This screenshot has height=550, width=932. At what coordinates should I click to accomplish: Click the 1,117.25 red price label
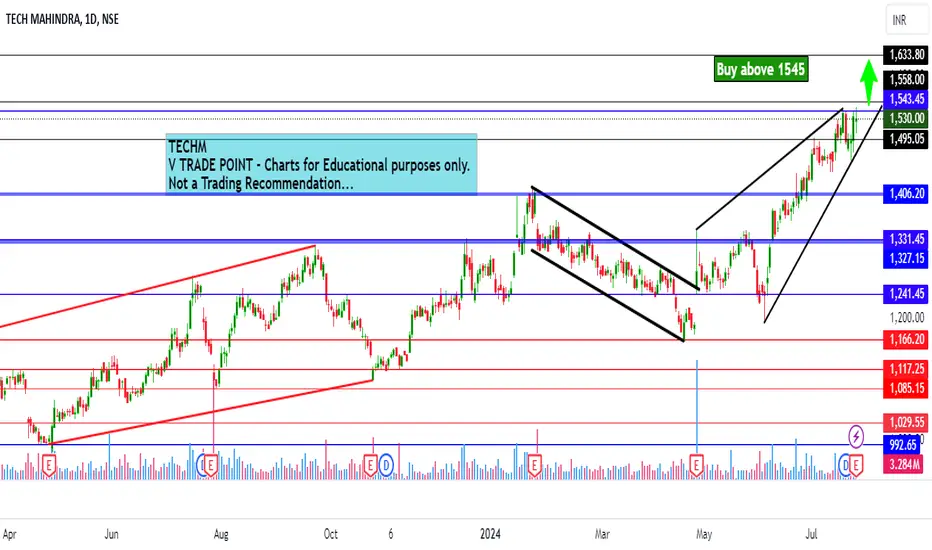(x=906, y=369)
